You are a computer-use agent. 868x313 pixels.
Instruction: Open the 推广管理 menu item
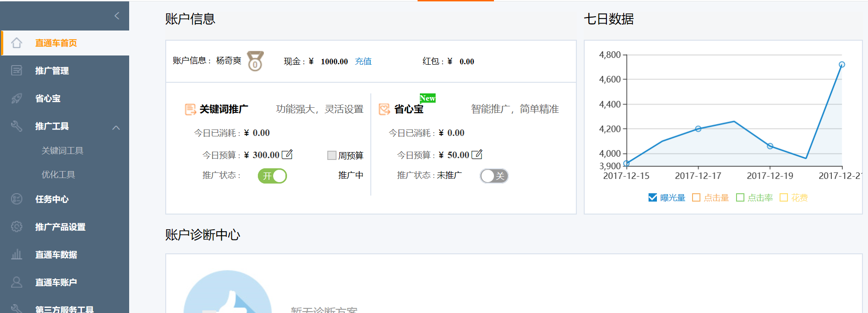click(52, 71)
